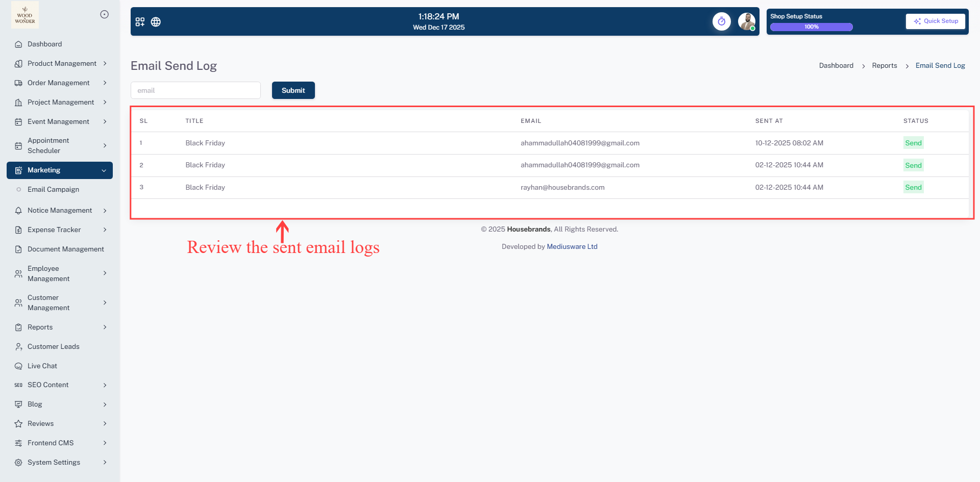Click the globe icon in header
The height and width of the screenshot is (482, 980).
tap(156, 22)
